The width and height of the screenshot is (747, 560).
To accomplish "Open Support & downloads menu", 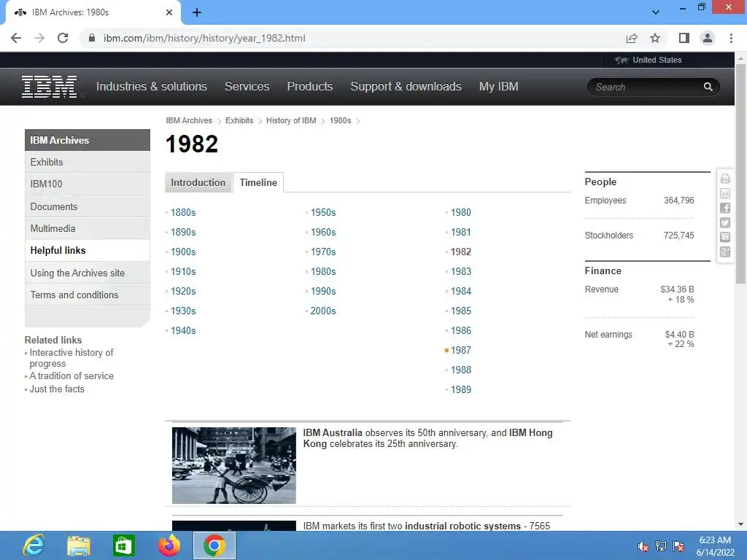I will pos(406,87).
